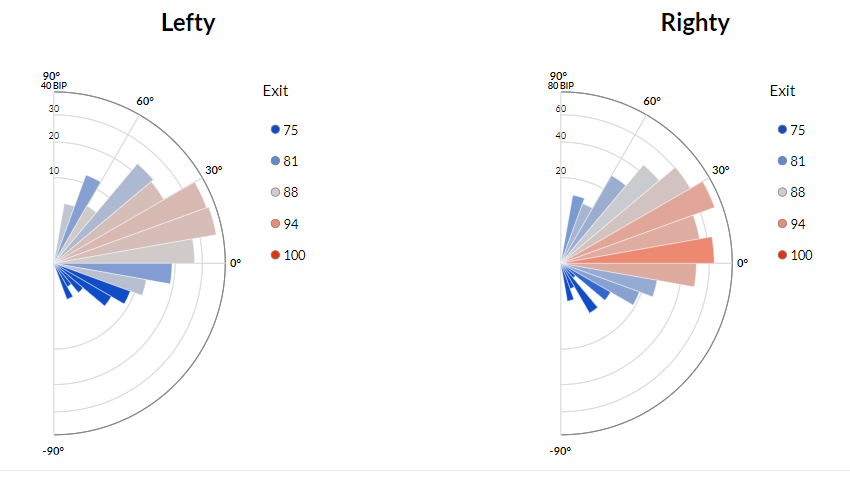This screenshot has width=850, height=488.
Task: Click the 60° axis label on Lefty chart
Action: [x=145, y=101]
